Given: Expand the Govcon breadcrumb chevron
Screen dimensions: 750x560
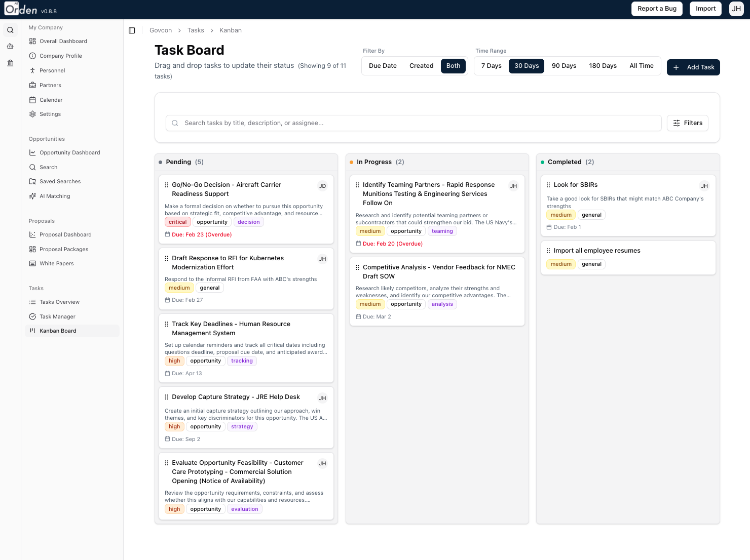Looking at the screenshot, I should [x=180, y=30].
